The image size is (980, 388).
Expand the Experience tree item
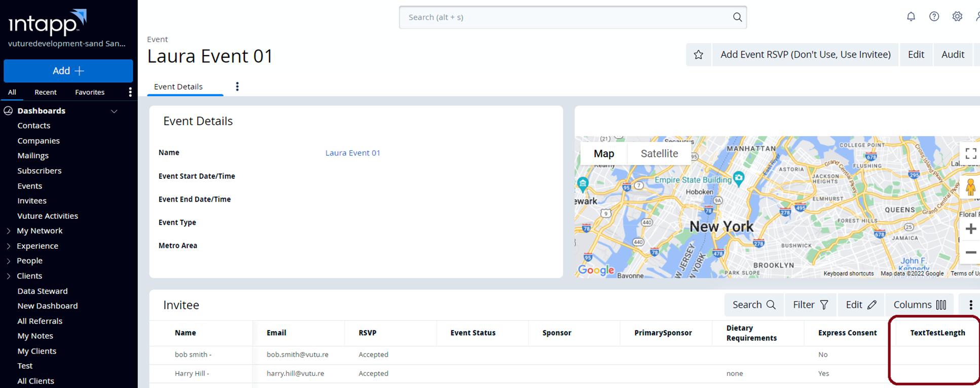9,246
